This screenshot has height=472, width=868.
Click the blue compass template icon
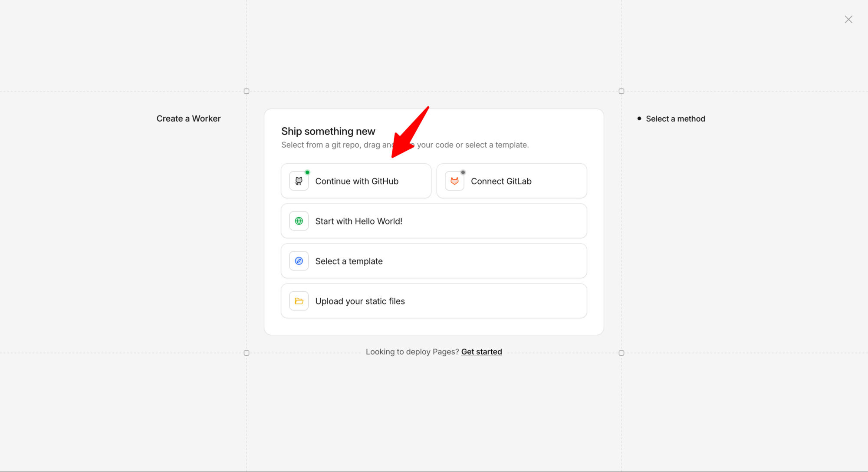pos(299,261)
